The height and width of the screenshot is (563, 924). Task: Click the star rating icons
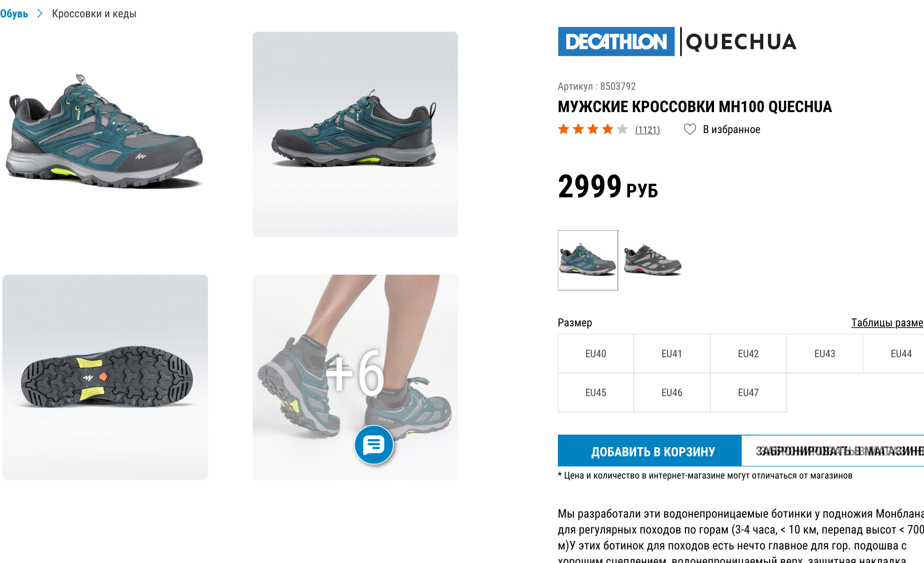tap(593, 129)
